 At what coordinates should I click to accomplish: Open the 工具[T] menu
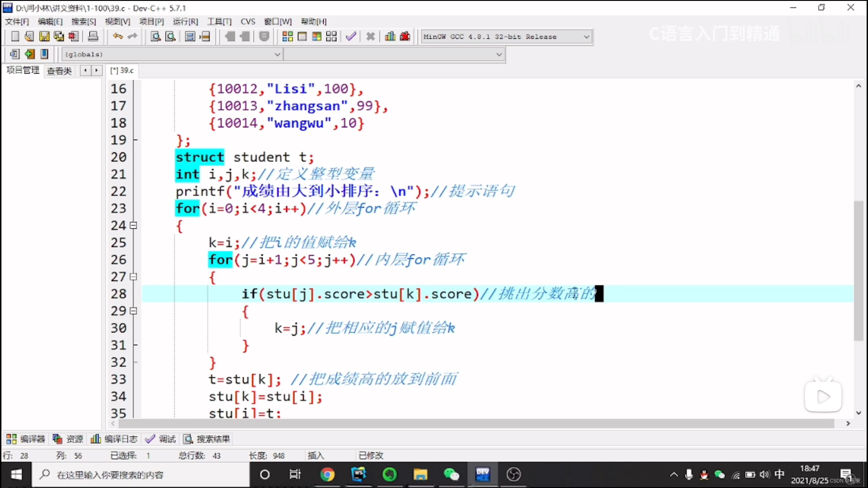[x=219, y=21]
